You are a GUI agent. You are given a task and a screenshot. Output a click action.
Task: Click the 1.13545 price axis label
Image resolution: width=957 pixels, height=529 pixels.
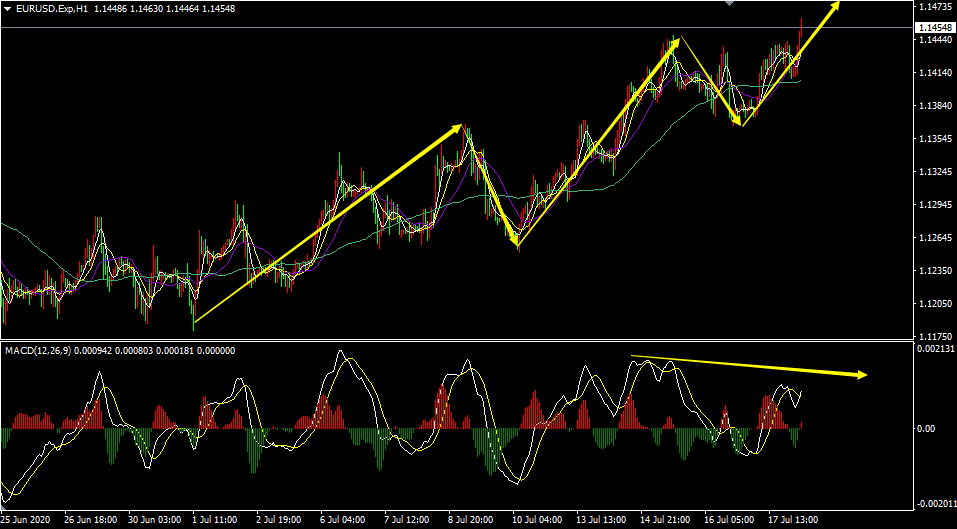[937, 138]
